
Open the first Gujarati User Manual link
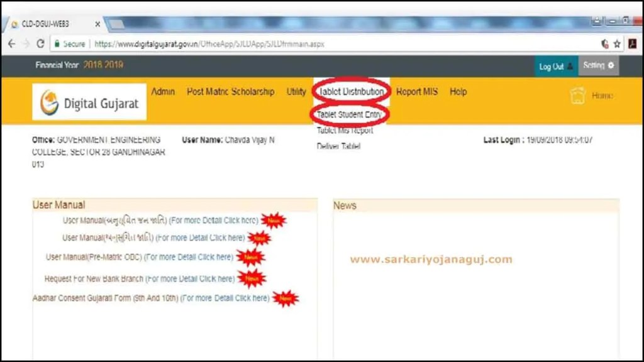click(160, 221)
